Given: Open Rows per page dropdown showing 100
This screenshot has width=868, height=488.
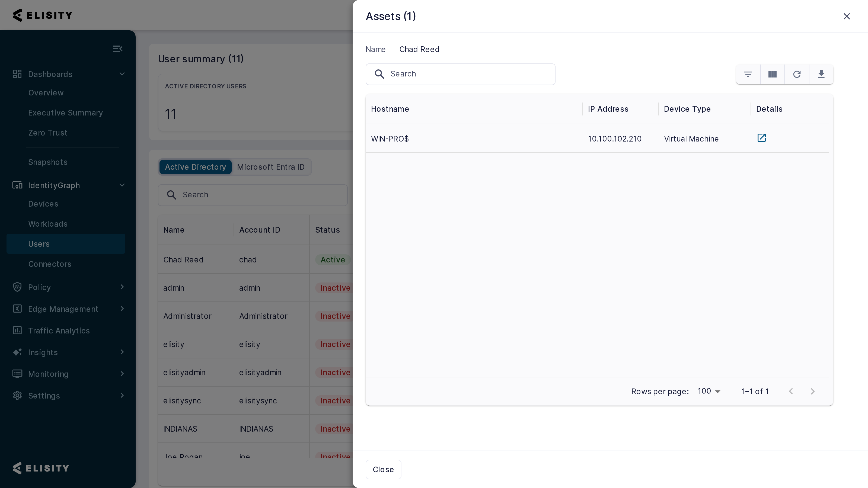Looking at the screenshot, I should pos(709,391).
